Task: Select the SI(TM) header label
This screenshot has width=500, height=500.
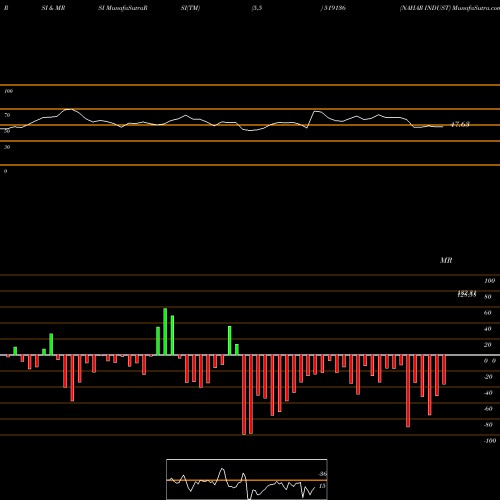Action: click(190, 8)
